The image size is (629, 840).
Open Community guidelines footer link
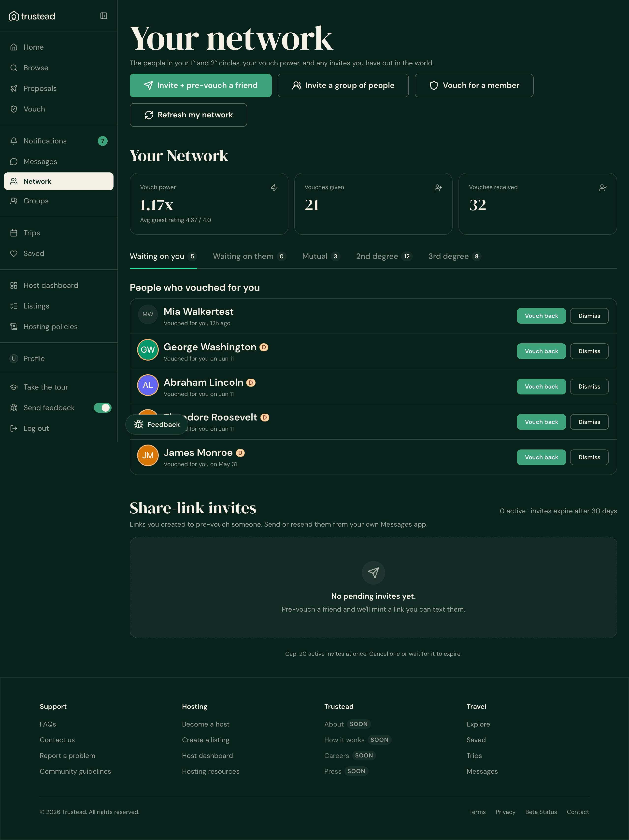tap(75, 771)
